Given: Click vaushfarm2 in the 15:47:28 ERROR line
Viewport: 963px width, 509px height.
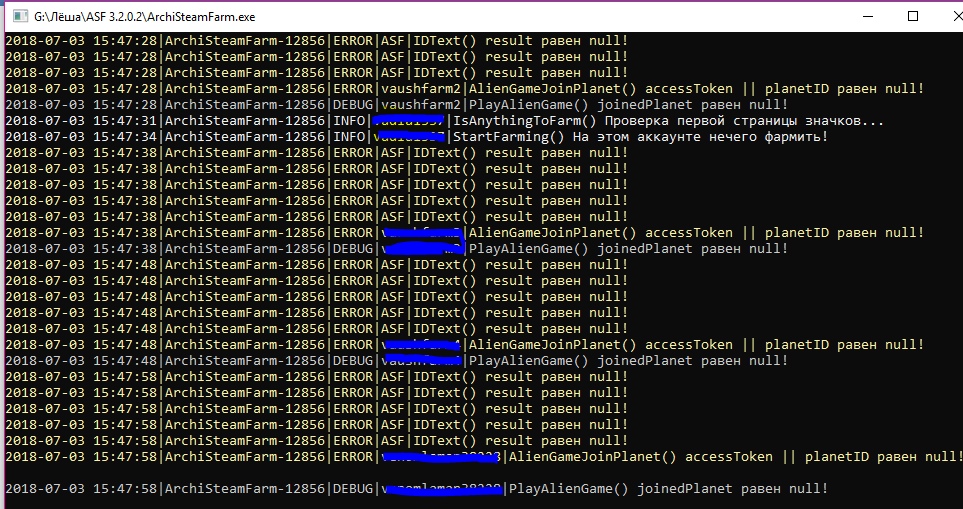Looking at the screenshot, I should coord(421,89).
